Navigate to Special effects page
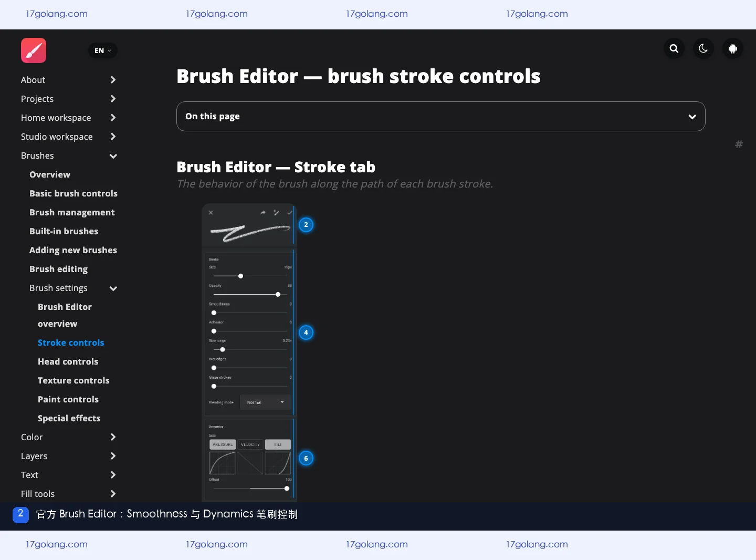The height and width of the screenshot is (560, 756). (69, 418)
